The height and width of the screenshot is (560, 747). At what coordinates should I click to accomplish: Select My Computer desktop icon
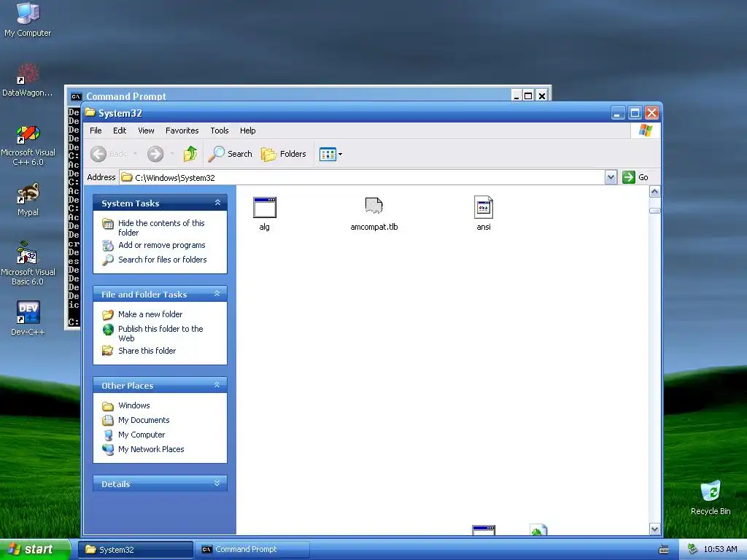point(28,20)
